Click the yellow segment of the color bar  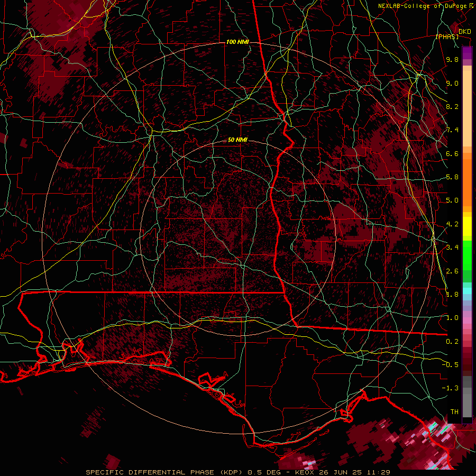pos(467,226)
